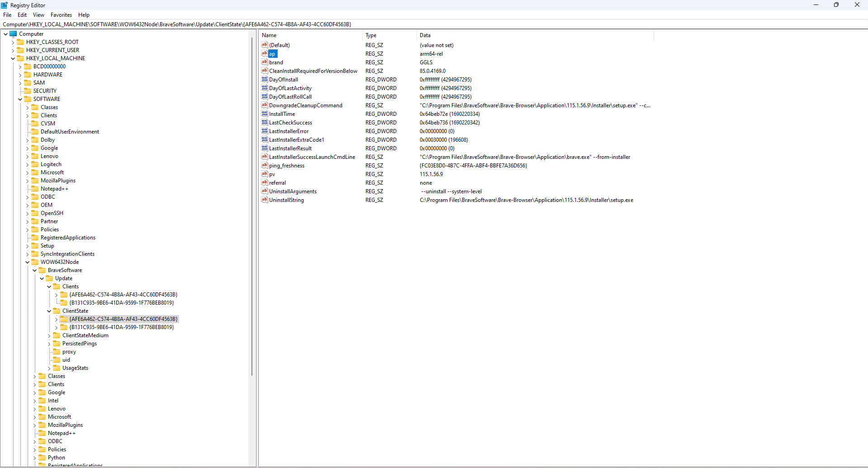
Task: Open the View menu
Action: click(x=38, y=15)
